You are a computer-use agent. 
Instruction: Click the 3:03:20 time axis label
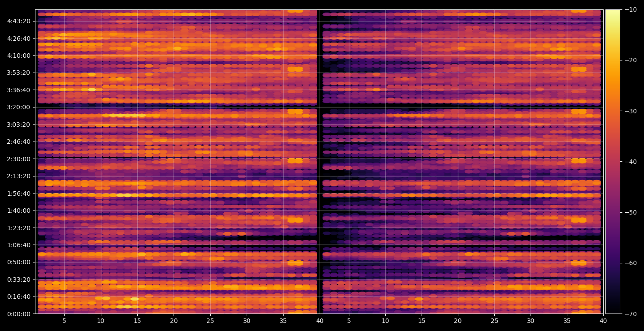click(x=19, y=125)
